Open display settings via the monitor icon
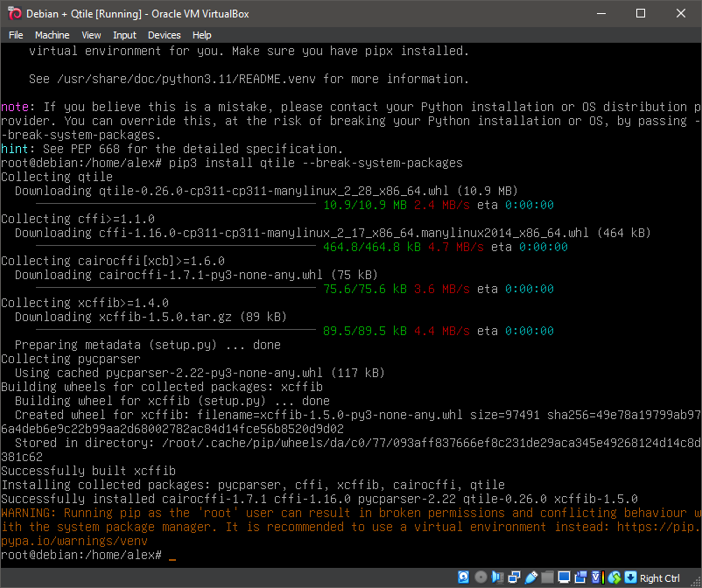Viewport: 702px width, 588px height. point(565,577)
